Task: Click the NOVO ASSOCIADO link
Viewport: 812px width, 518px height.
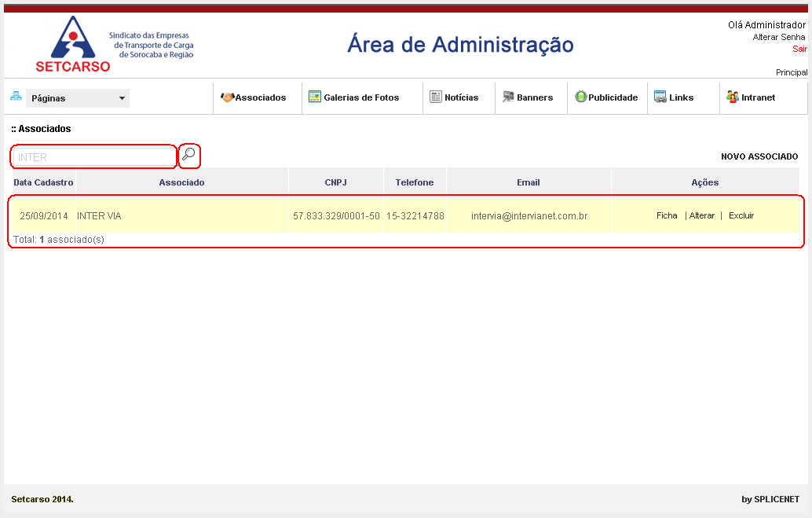Action: click(x=759, y=156)
